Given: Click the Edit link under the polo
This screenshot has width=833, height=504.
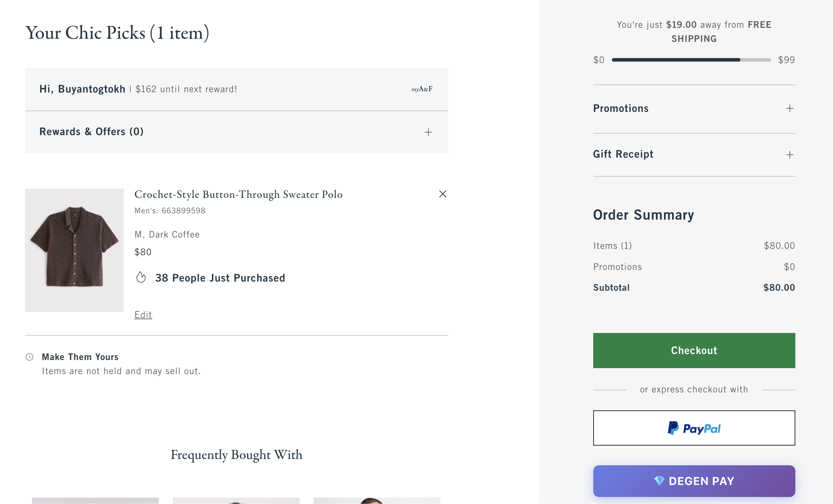Looking at the screenshot, I should coord(143,314).
